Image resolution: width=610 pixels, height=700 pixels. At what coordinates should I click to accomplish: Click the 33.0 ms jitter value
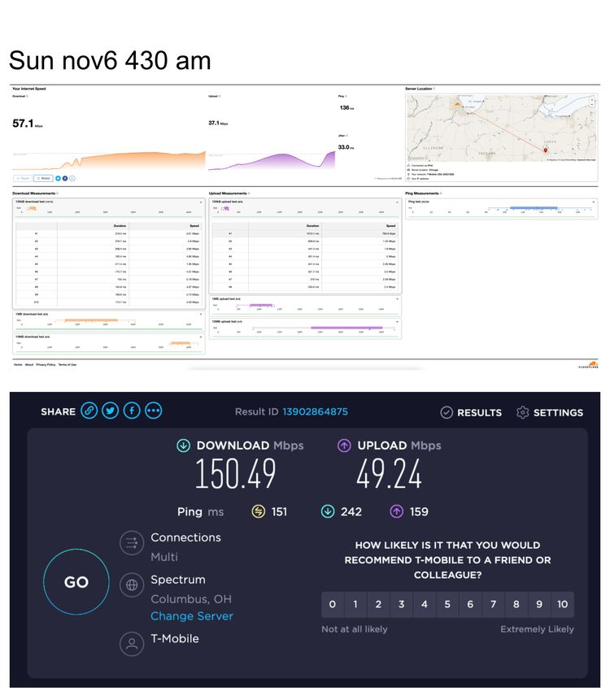(x=346, y=147)
